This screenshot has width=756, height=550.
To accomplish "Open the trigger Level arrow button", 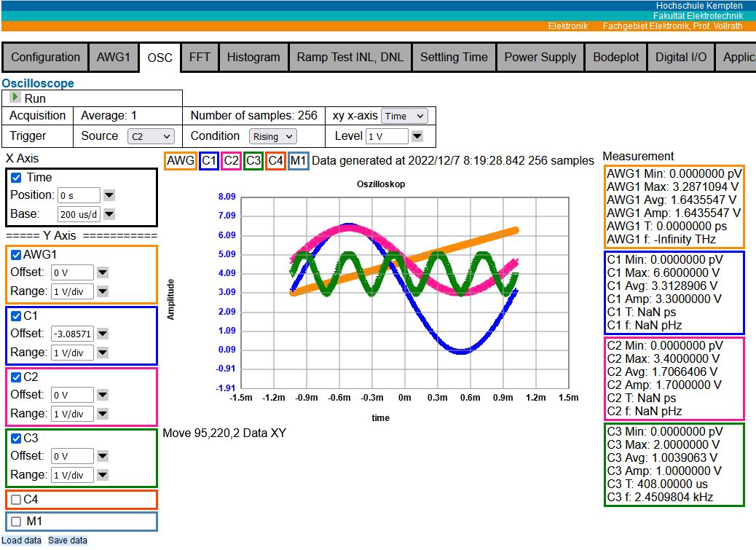I will click(417, 136).
